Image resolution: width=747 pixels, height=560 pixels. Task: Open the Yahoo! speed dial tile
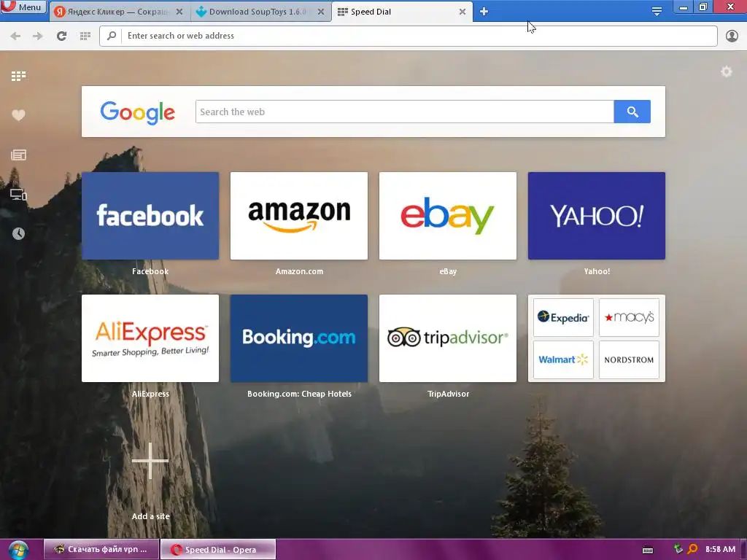(x=597, y=216)
